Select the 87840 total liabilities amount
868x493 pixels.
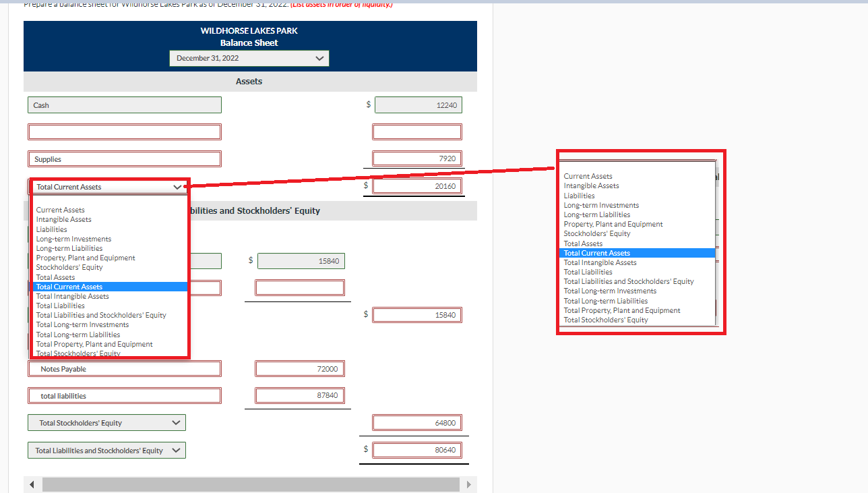(300, 395)
